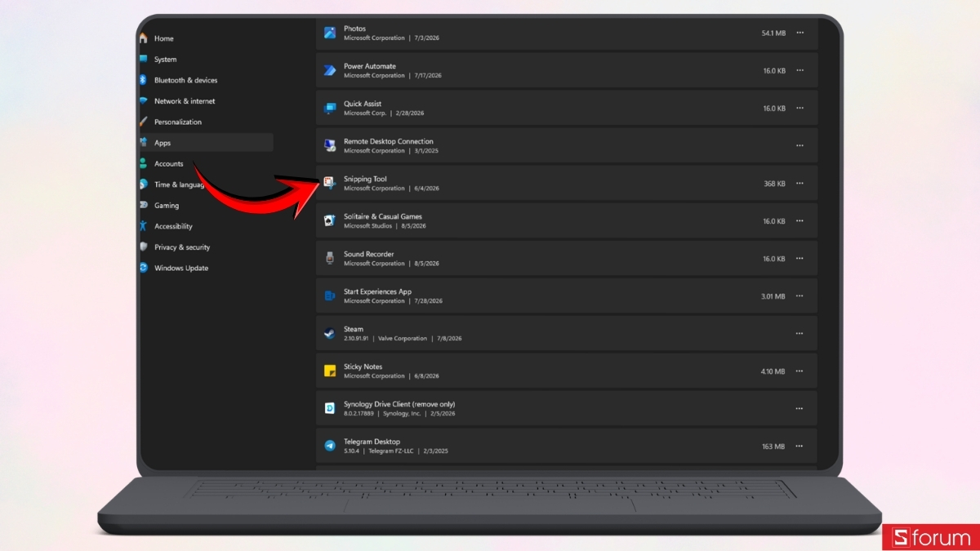Screen dimensions: 980x551
Task: Click the Accounts person icon
Action: click(x=144, y=163)
